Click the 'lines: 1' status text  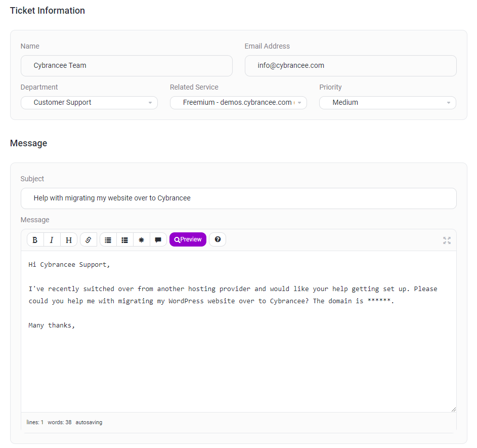[35, 422]
